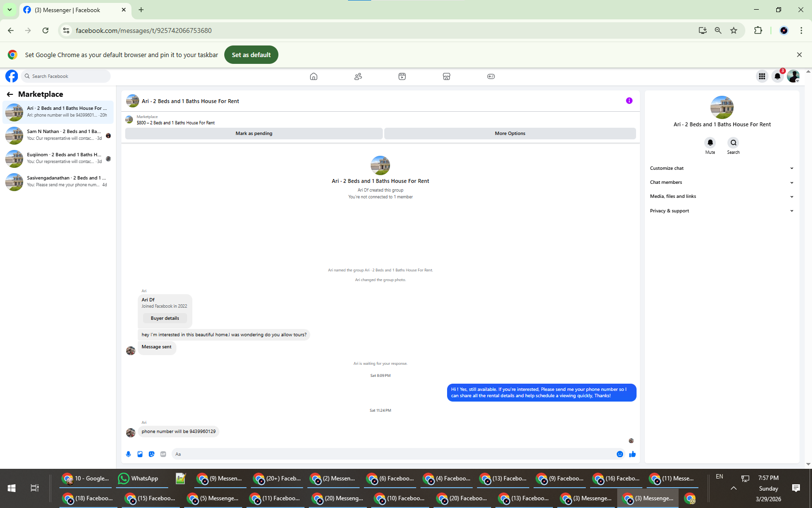The width and height of the screenshot is (812, 508).
Task: Choose a sticker
Action: [152, 454]
